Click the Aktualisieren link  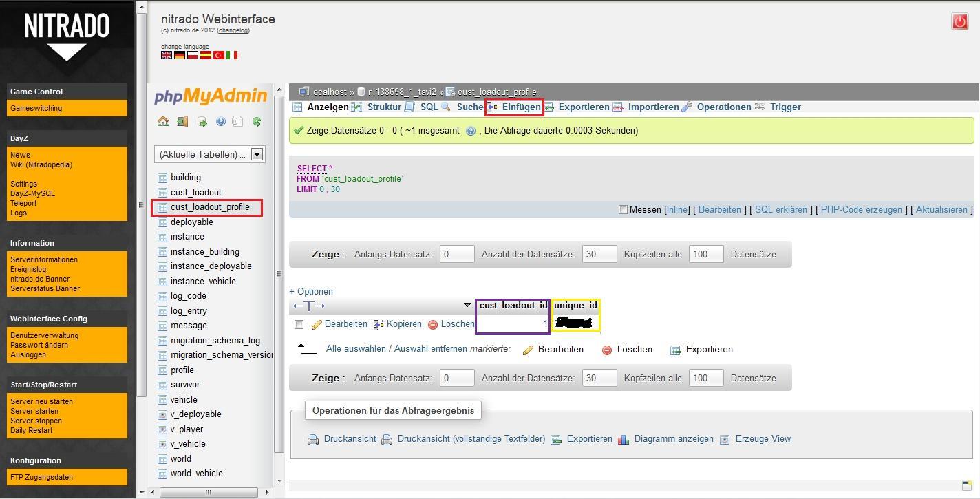[941, 209]
